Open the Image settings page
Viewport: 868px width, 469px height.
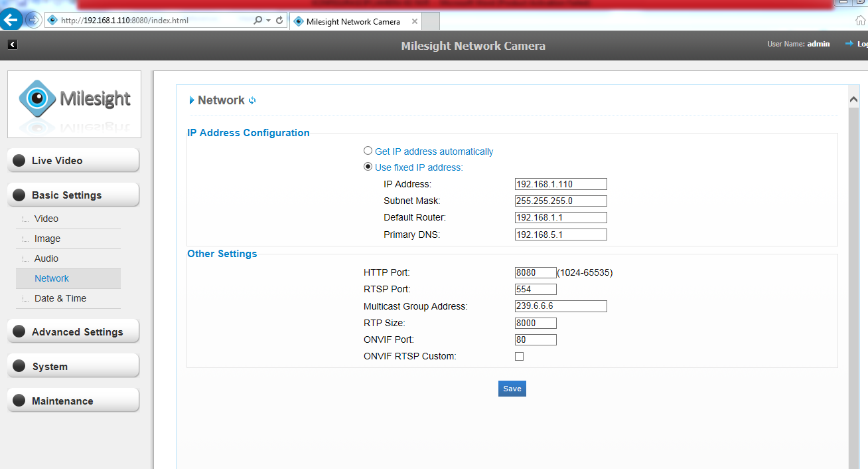click(47, 238)
